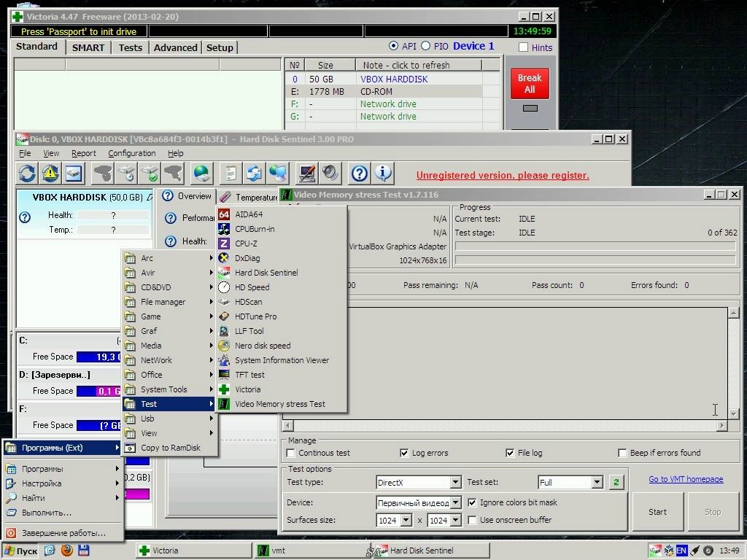This screenshot has width=747, height=560.
Task: Click speaker sound icon in Hard Disk Sentinel toolbar
Action: pos(330,174)
